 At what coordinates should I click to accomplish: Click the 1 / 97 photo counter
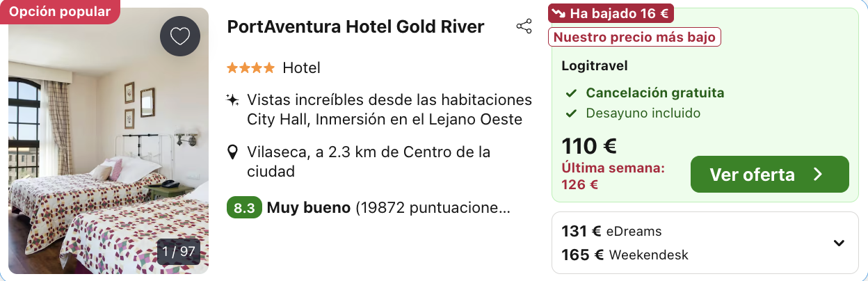click(179, 252)
